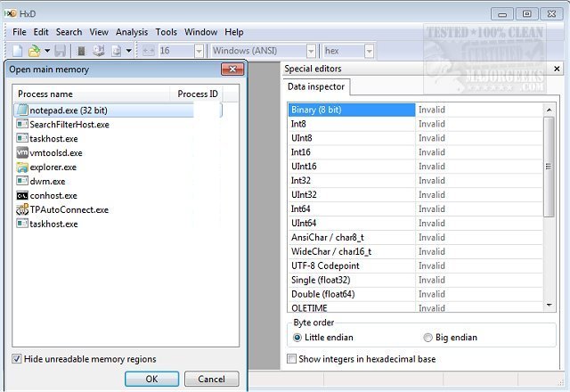Click data inspector scrollbar up arrow
The height and width of the screenshot is (392, 570).
point(549,110)
